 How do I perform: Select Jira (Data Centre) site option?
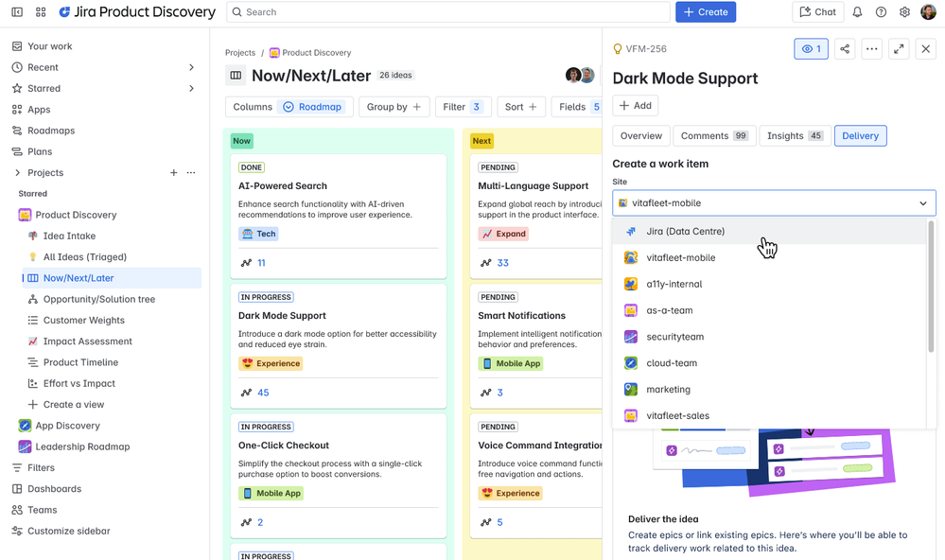pos(769,232)
